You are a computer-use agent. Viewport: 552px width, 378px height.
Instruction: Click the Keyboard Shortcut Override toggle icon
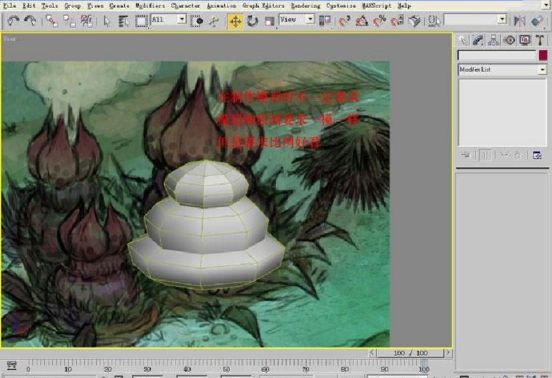(x=414, y=21)
